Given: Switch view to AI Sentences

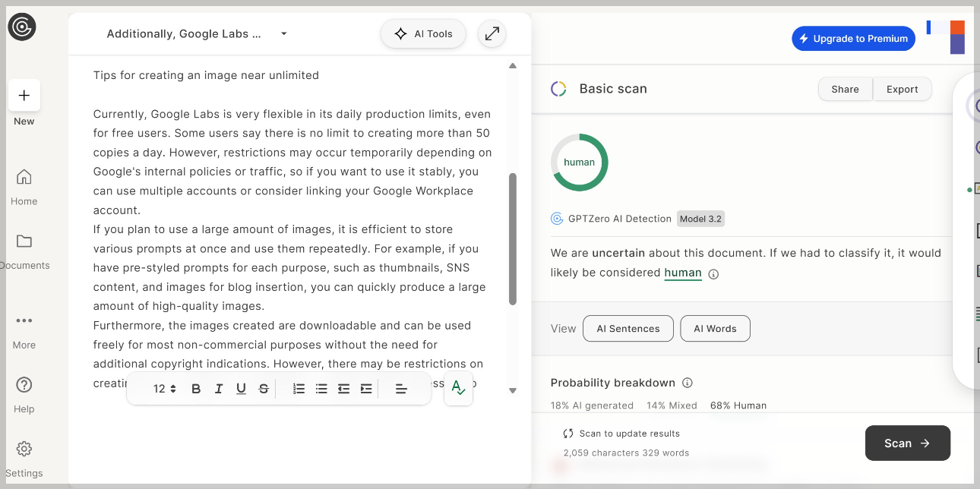Looking at the screenshot, I should [628, 329].
